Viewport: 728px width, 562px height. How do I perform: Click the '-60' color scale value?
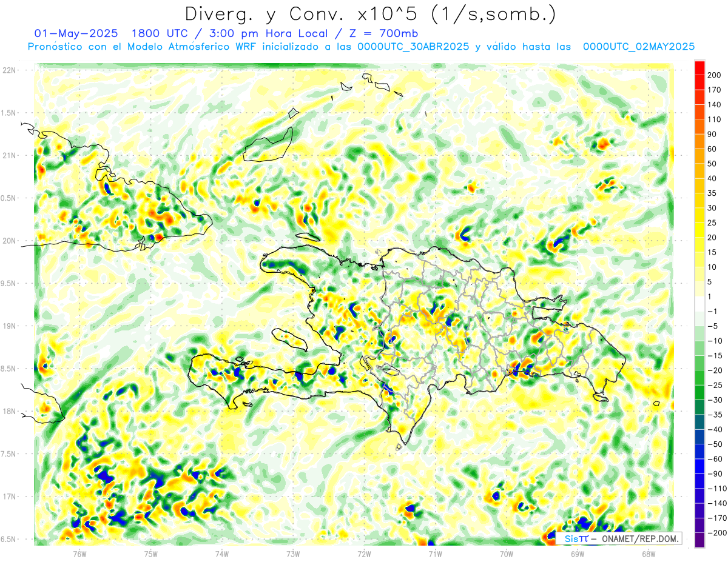tap(716, 460)
